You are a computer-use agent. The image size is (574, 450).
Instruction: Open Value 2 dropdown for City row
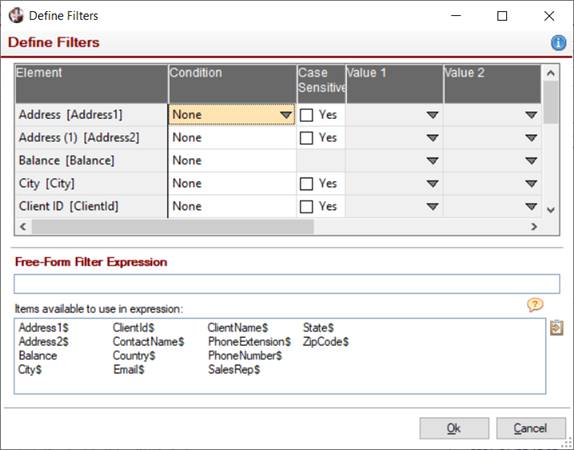click(x=531, y=183)
